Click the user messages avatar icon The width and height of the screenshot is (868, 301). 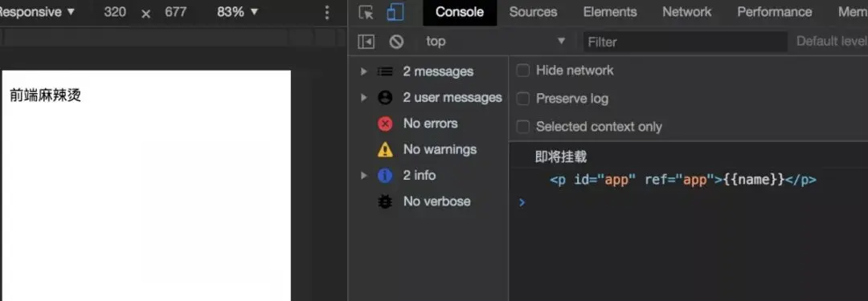pyautogui.click(x=385, y=97)
